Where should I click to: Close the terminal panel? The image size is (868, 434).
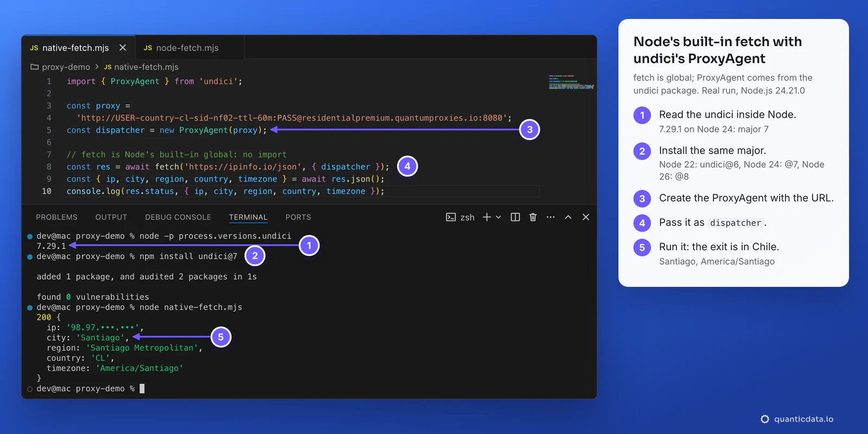[586, 217]
